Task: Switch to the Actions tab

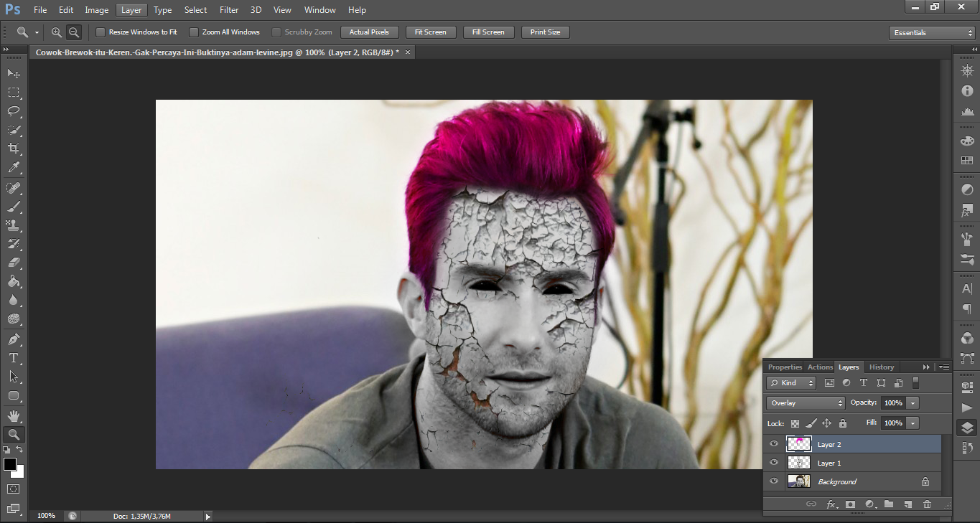Action: pos(820,367)
